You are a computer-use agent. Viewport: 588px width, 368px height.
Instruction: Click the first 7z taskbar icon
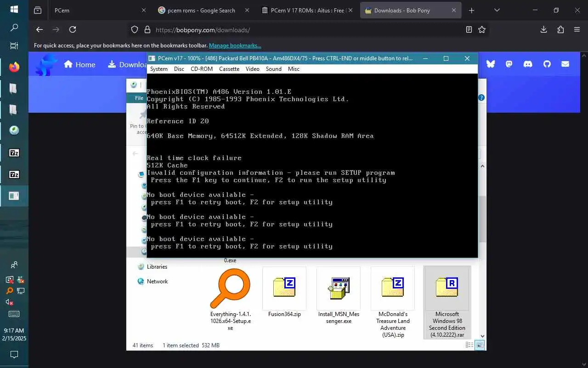pos(14,153)
